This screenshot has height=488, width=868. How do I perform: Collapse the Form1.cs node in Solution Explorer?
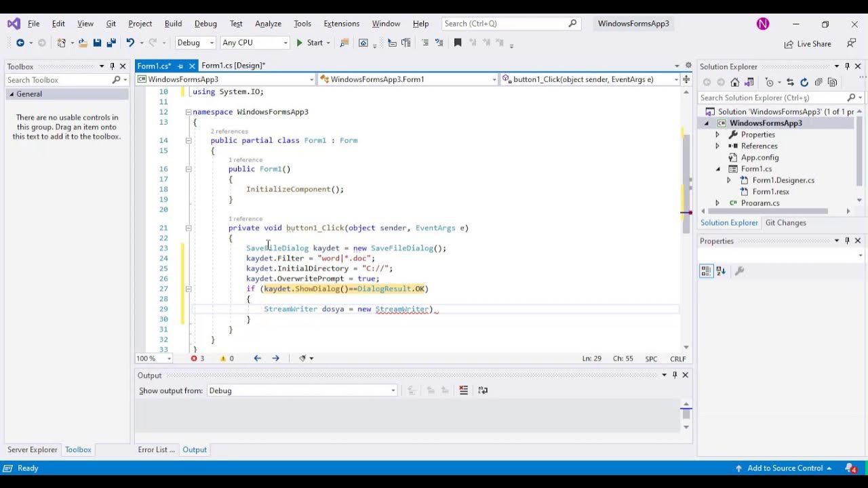click(717, 169)
